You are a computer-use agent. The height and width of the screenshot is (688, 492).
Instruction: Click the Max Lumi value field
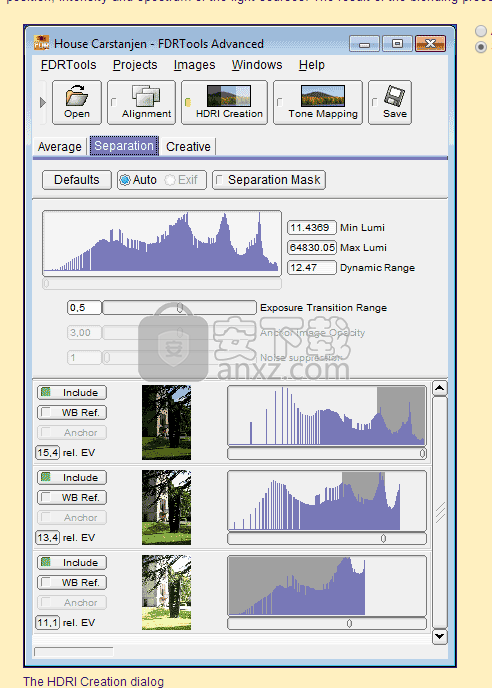click(x=312, y=247)
